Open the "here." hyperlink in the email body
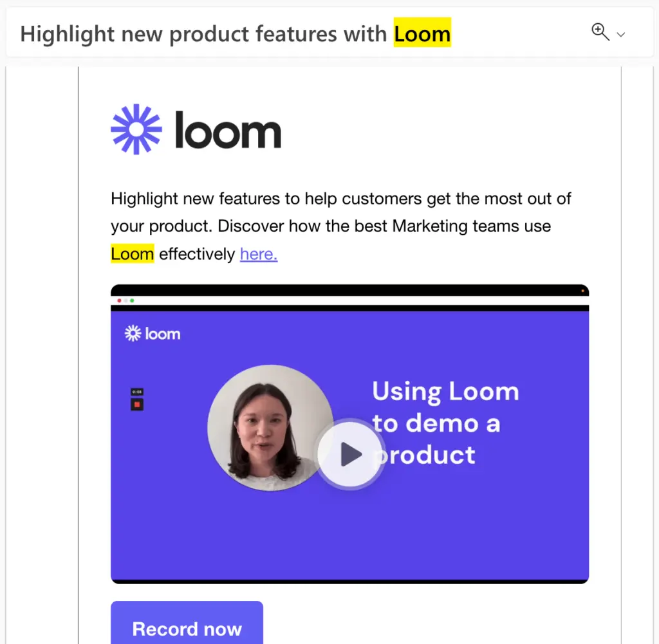The height and width of the screenshot is (644, 659). (x=258, y=253)
